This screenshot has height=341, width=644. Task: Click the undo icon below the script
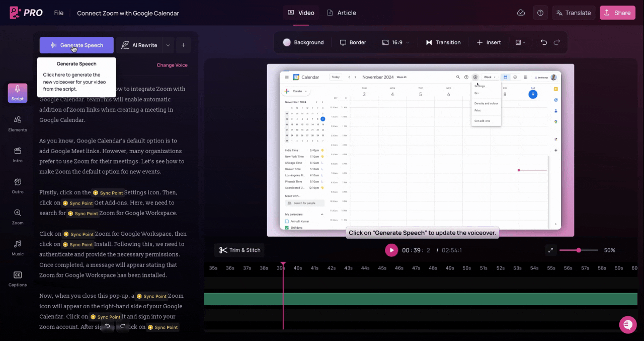pyautogui.click(x=107, y=326)
